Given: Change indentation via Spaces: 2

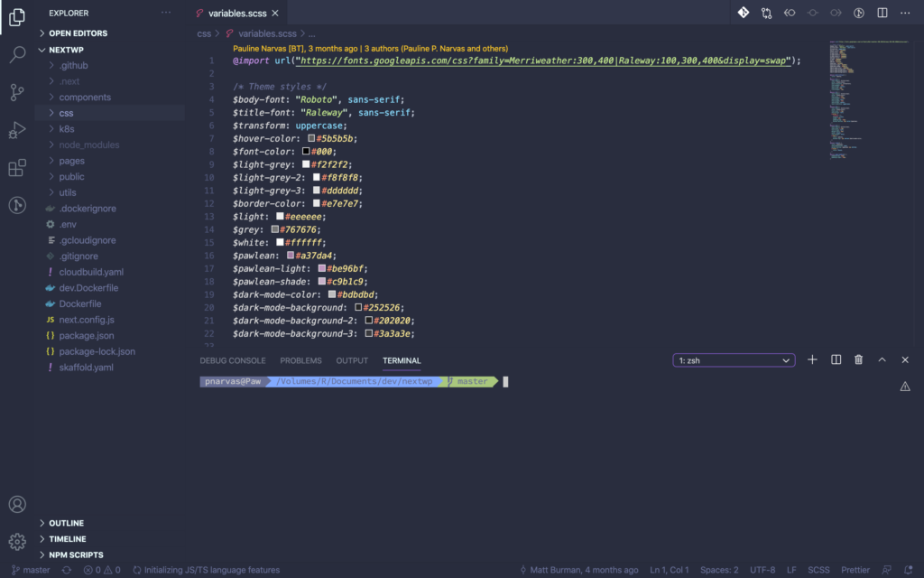Looking at the screenshot, I should (x=719, y=570).
